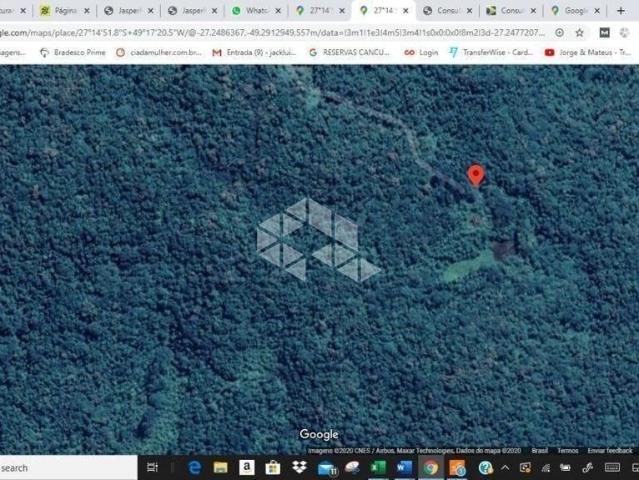The image size is (639, 480).
Task: Open the ciadamulher.com.br bookmark
Action: coord(159,52)
